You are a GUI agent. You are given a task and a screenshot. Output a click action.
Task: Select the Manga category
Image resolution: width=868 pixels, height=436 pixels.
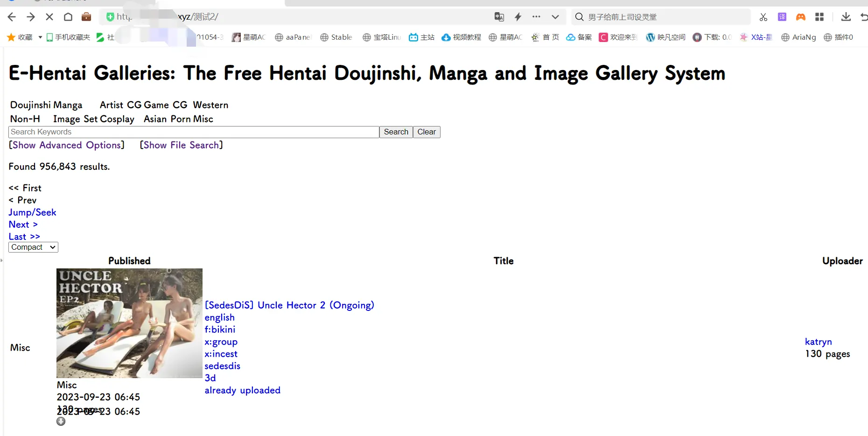[x=67, y=105]
